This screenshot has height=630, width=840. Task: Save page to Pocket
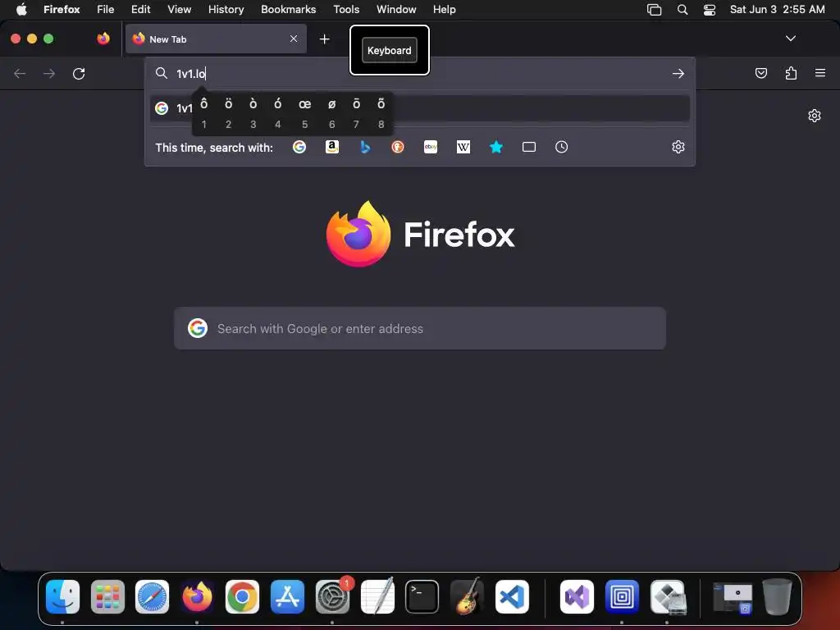click(x=760, y=73)
